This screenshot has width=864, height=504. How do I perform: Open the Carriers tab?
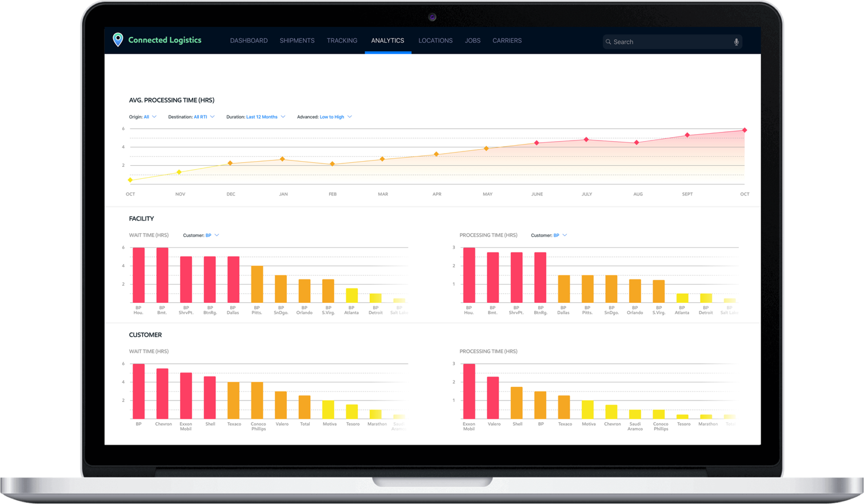pos(507,41)
